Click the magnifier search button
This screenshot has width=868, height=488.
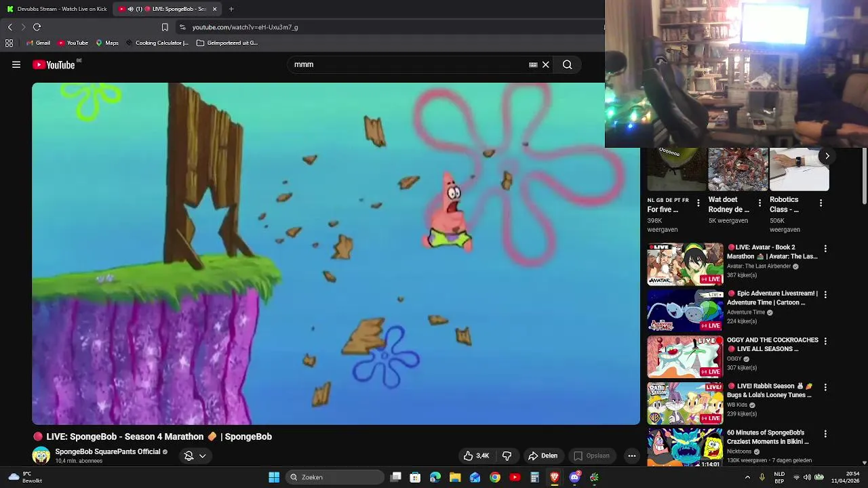tap(568, 64)
